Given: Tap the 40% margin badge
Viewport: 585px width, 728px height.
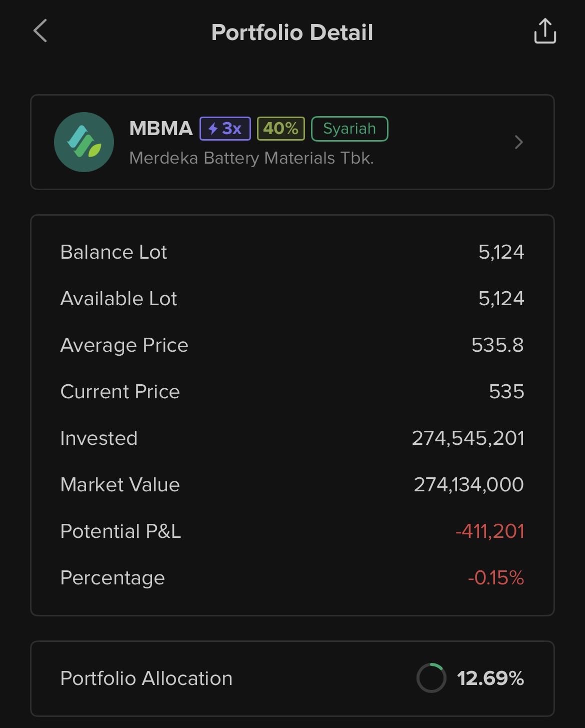Looking at the screenshot, I should pyautogui.click(x=280, y=129).
